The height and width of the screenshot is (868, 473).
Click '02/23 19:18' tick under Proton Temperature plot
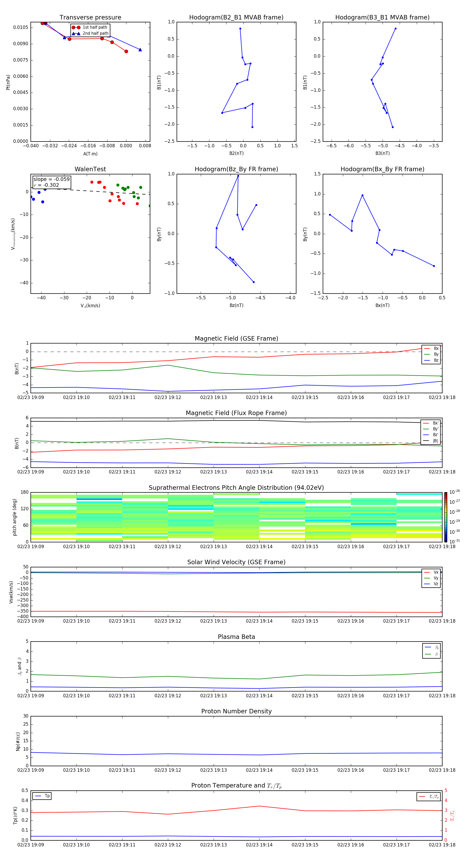[x=442, y=845]
